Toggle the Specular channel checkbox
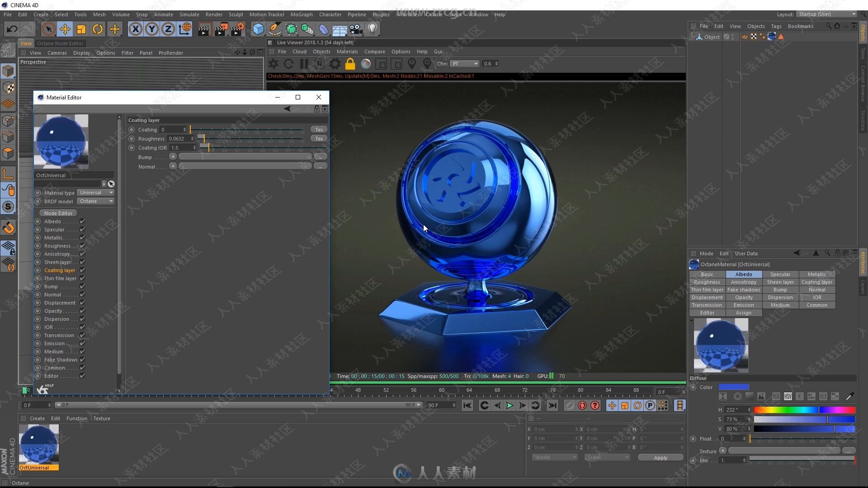 (82, 230)
